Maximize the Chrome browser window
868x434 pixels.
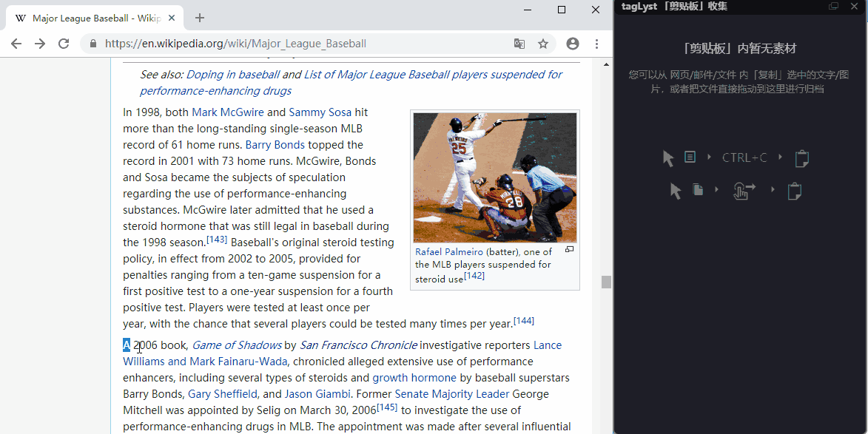tap(562, 10)
